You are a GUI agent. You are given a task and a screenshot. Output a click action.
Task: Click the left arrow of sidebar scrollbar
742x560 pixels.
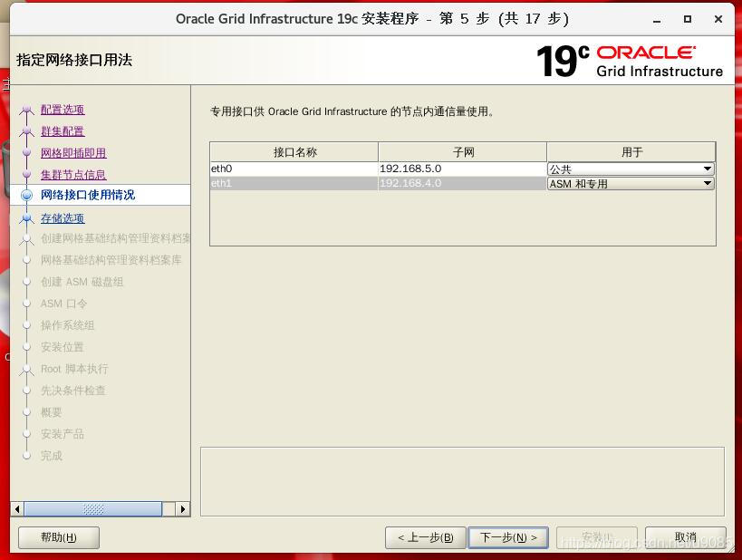coord(17,509)
